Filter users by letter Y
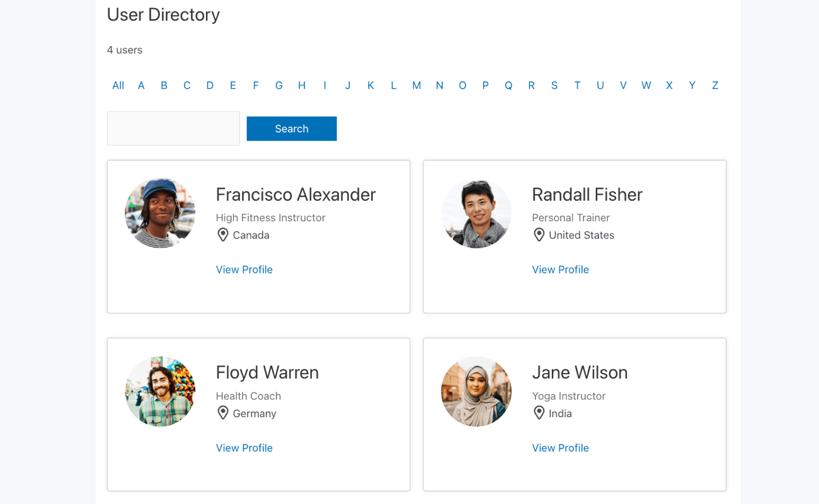 point(692,86)
